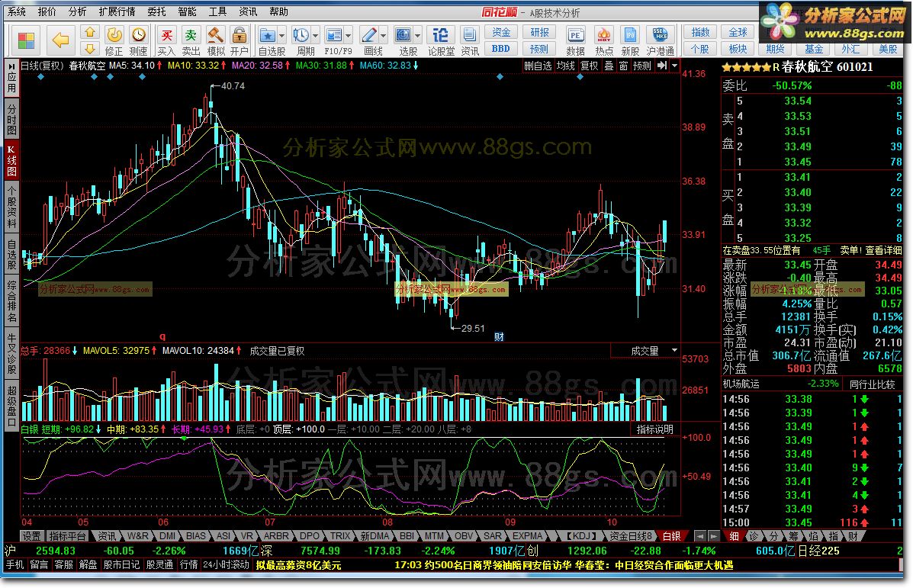
Task: Select the 细 detail tab in trade panel
Action: (x=735, y=535)
